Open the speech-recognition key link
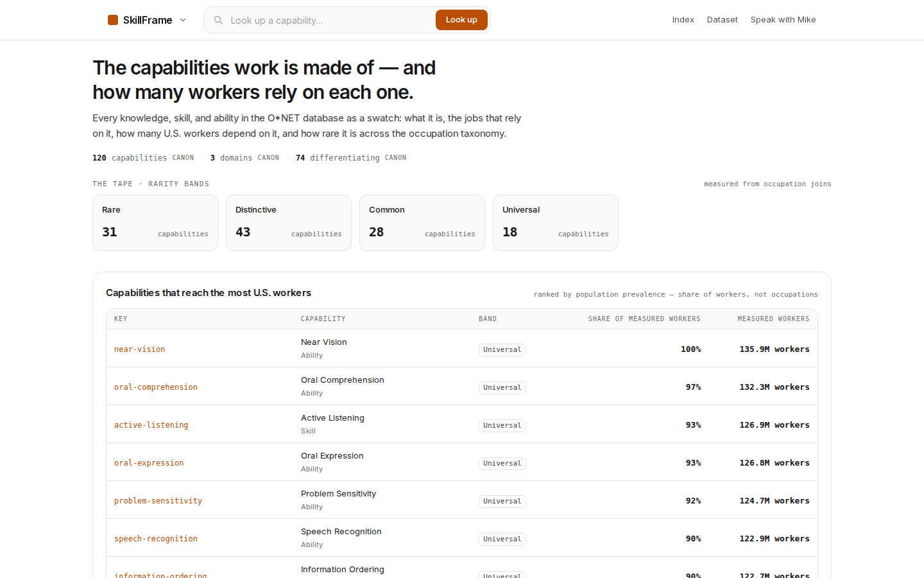924x578 pixels. (156, 539)
